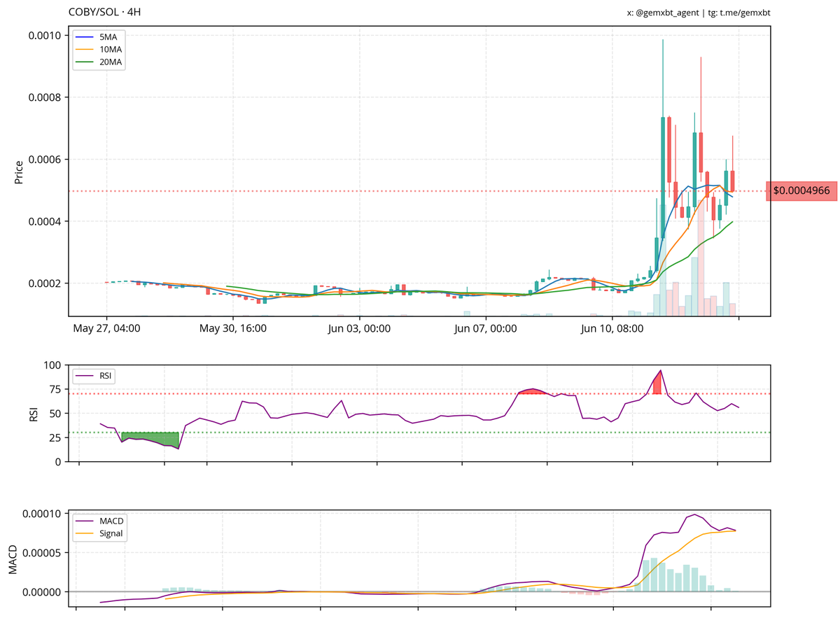Screen dimensions: 840x618
Task: Click the Jun 10, 08:00 date label
Action: (613, 328)
